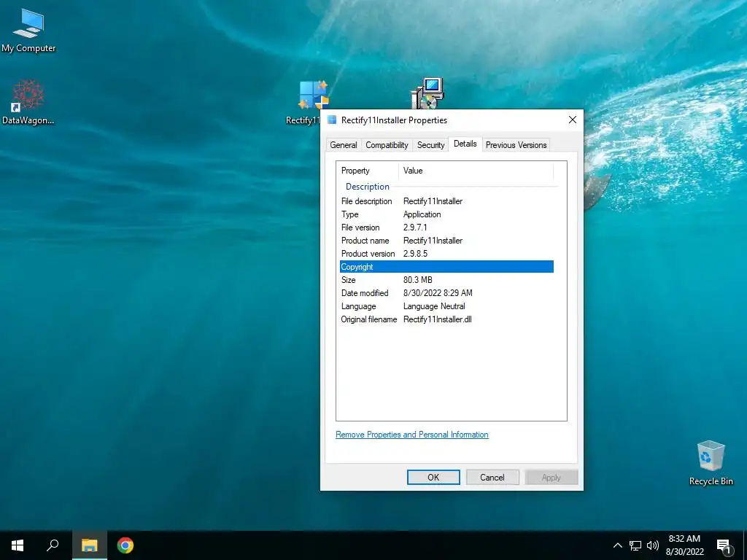The width and height of the screenshot is (747, 560).
Task: Open the network status tray icon
Action: (635, 545)
